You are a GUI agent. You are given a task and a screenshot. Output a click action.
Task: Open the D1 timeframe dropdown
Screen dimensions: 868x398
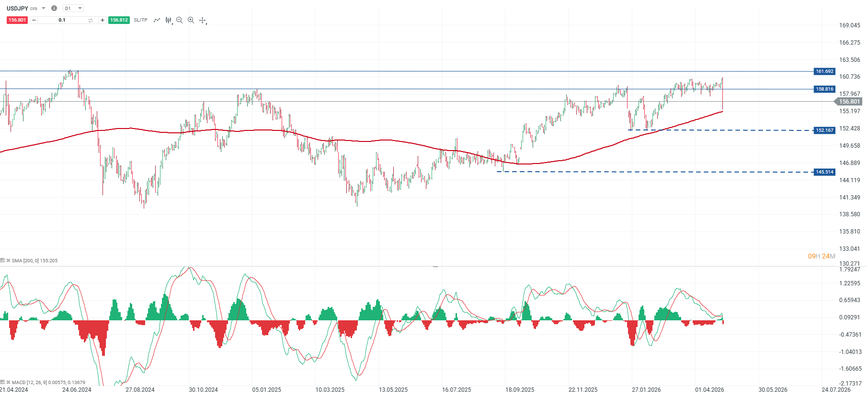click(x=73, y=8)
